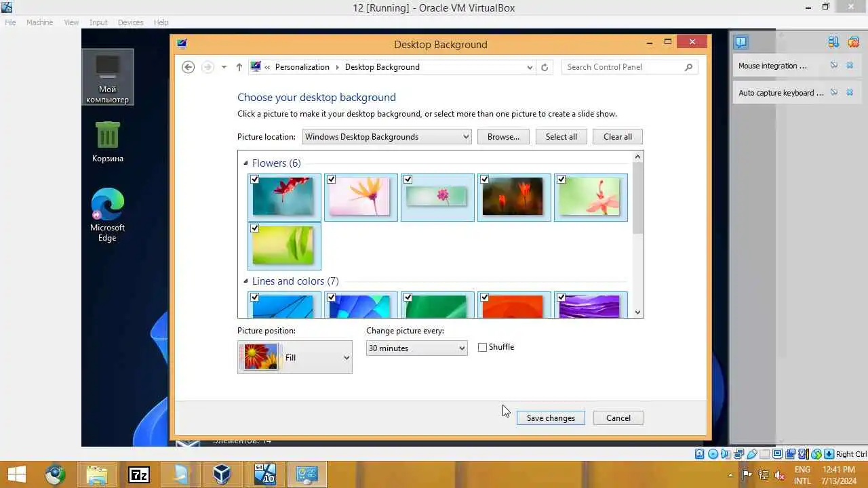Click the Clear all button
The width and height of the screenshot is (868, 488).
tap(618, 137)
